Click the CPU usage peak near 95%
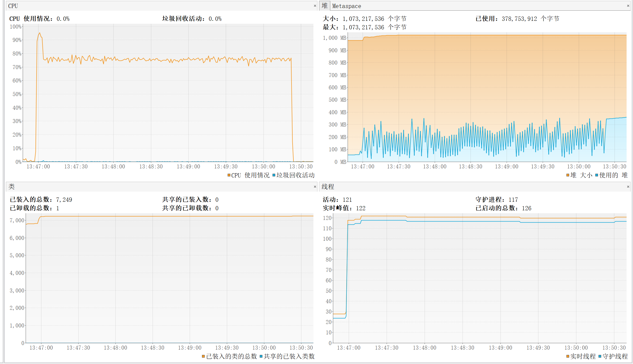Image resolution: width=633 pixels, height=364 pixels. click(x=40, y=33)
